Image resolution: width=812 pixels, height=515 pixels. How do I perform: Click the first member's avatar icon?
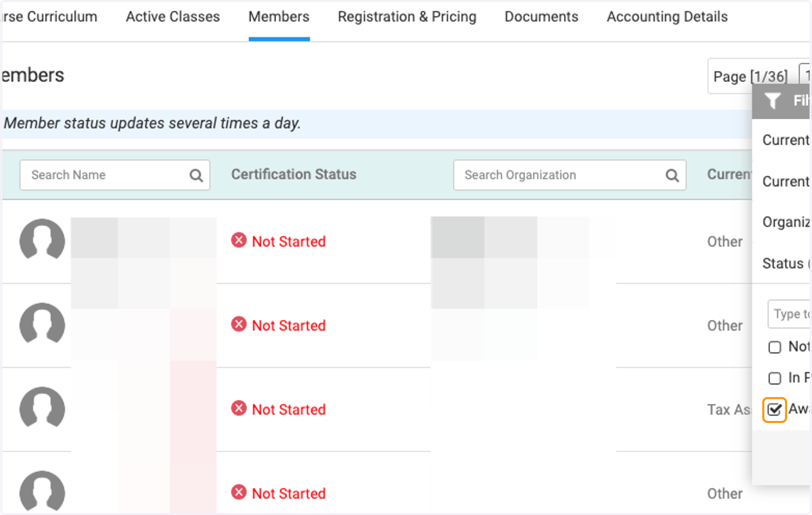click(42, 241)
